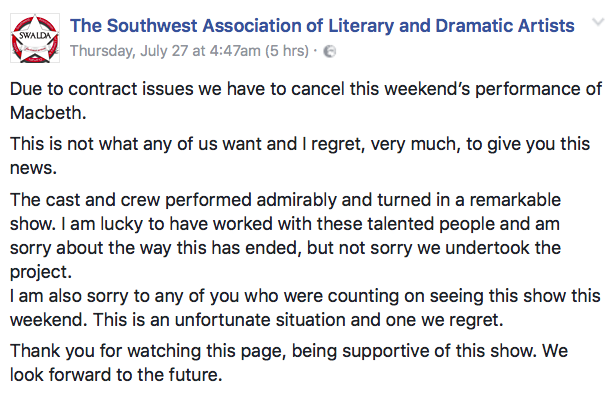Click the (5 hrs) elapsed time text
The height and width of the screenshot is (400, 610).
(287, 51)
